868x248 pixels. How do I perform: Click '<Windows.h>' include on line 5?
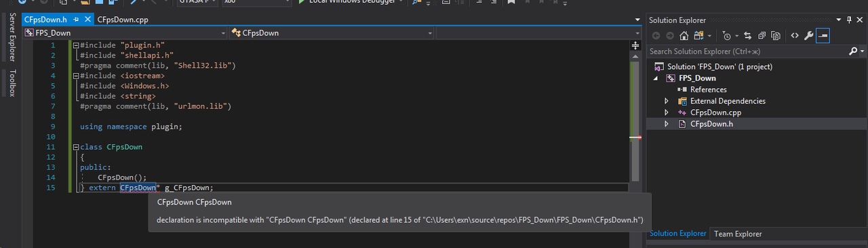pyautogui.click(x=144, y=86)
